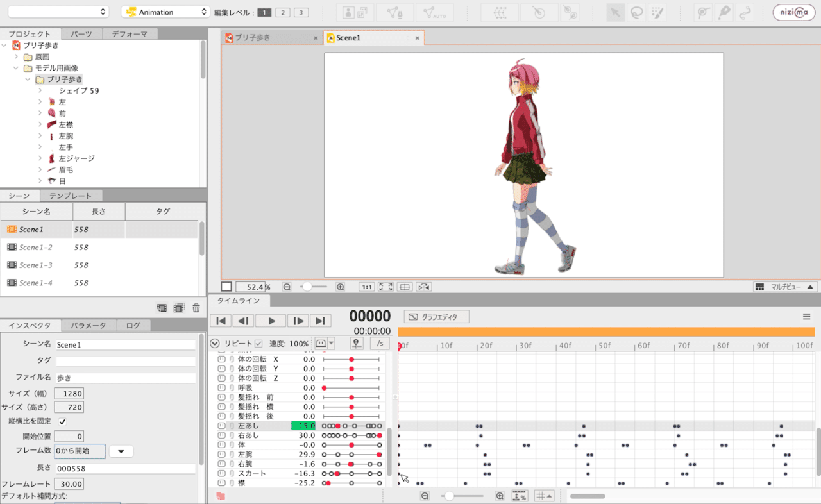
Task: Zoom out the timeline
Action: (x=425, y=496)
